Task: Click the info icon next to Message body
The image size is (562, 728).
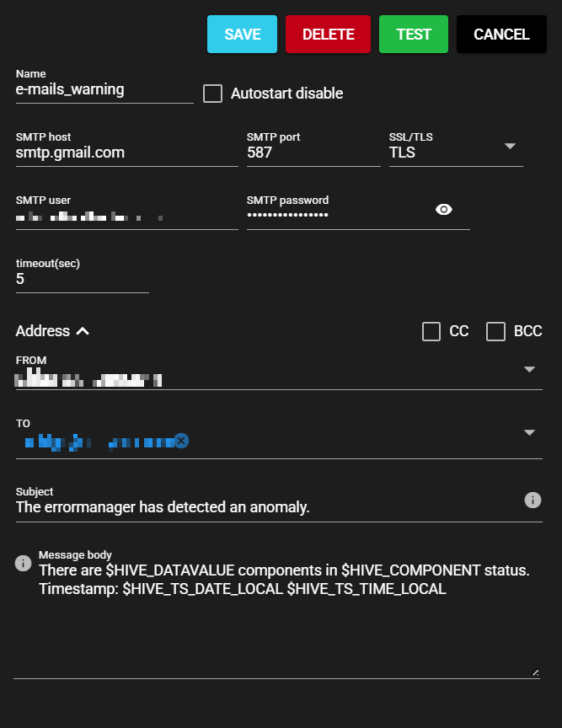Action: (x=24, y=563)
